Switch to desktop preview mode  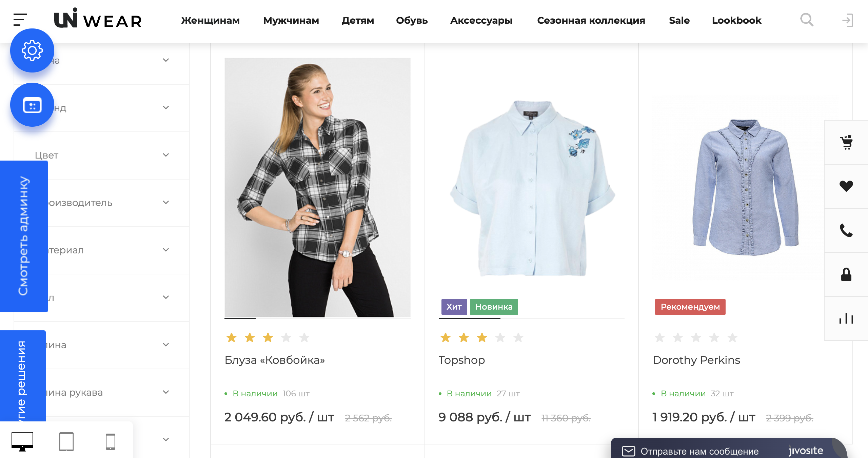pos(22,441)
